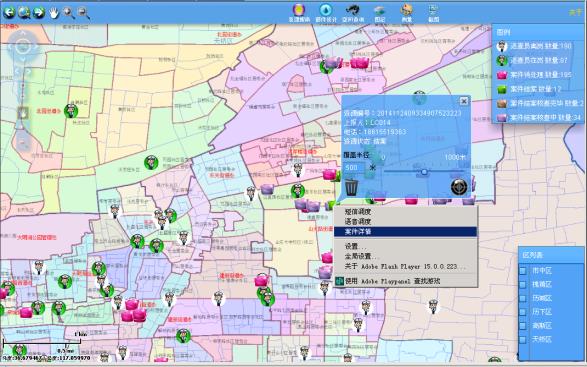The width and height of the screenshot is (587, 367).
Task: Activate the zoom-in magnifier tool
Action: (69, 13)
